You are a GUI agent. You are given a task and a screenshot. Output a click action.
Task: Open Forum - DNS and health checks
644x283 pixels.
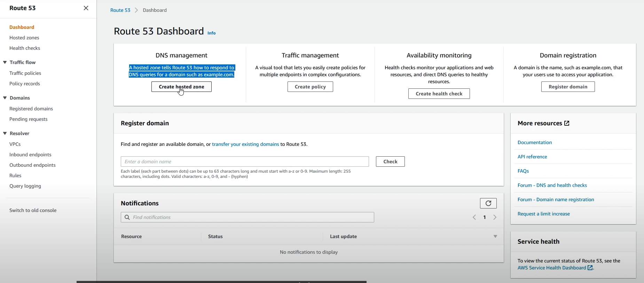pyautogui.click(x=552, y=185)
